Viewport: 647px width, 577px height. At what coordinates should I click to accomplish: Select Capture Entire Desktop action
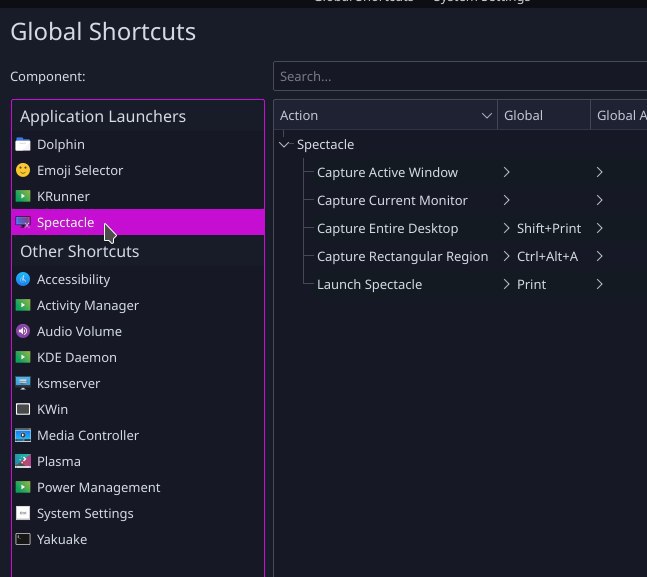click(387, 229)
